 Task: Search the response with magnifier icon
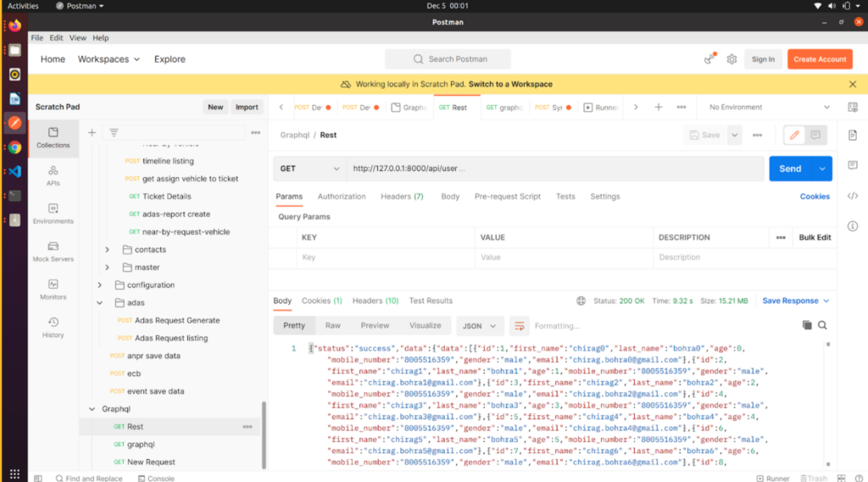(x=822, y=325)
